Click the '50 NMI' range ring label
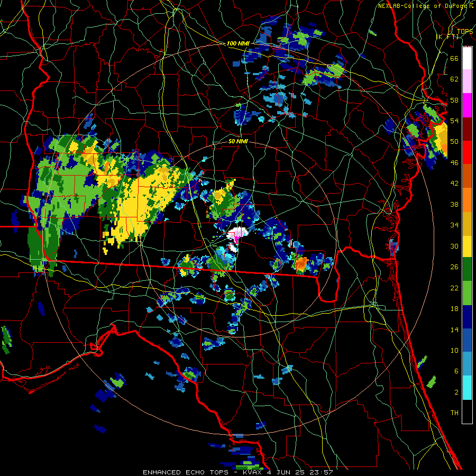Screen dimensions: 476x476 pyautogui.click(x=238, y=141)
